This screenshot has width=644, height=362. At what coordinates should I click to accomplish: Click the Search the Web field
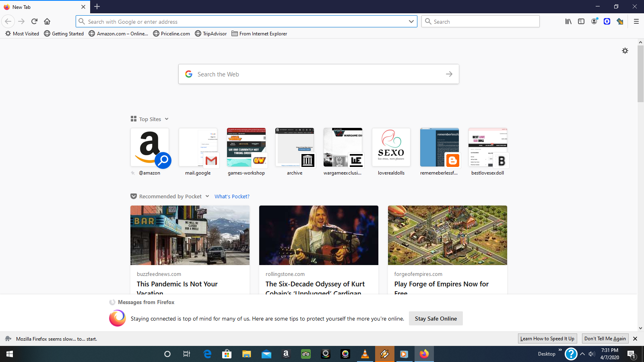point(319,74)
